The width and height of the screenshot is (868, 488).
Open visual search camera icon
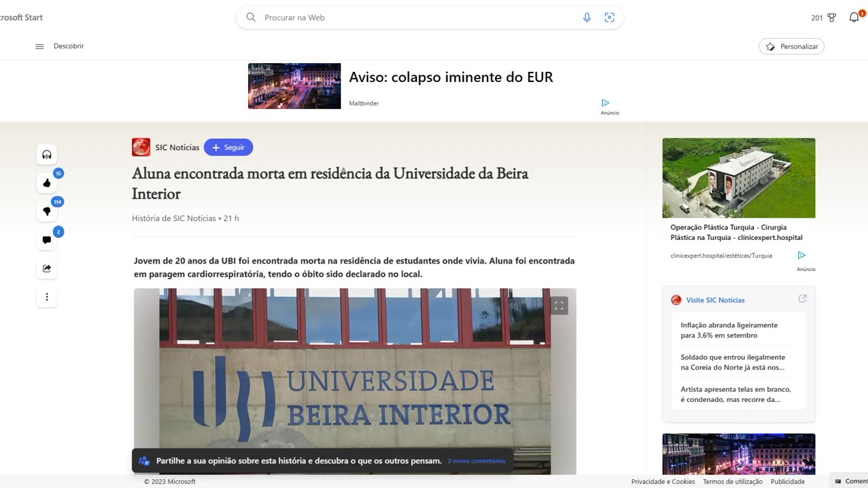609,18
